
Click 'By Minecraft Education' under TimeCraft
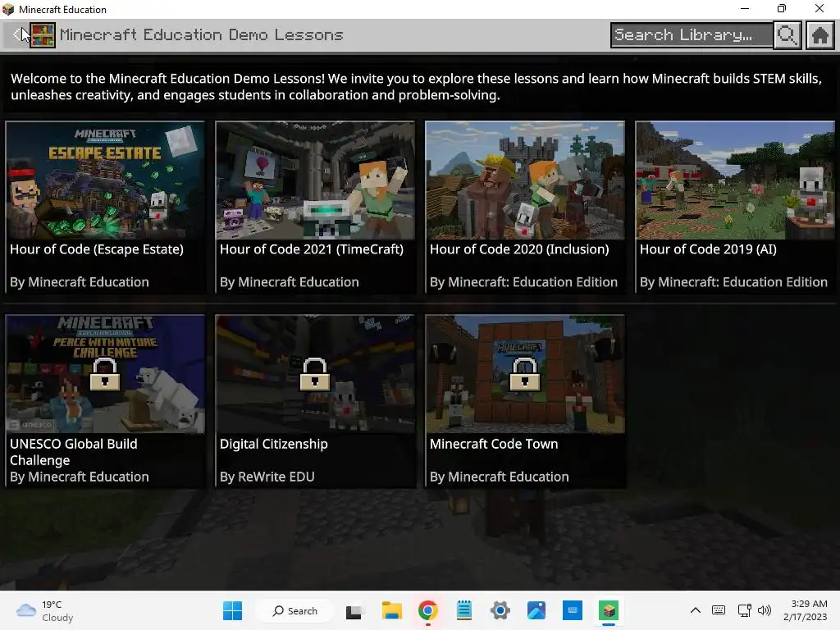coord(290,282)
